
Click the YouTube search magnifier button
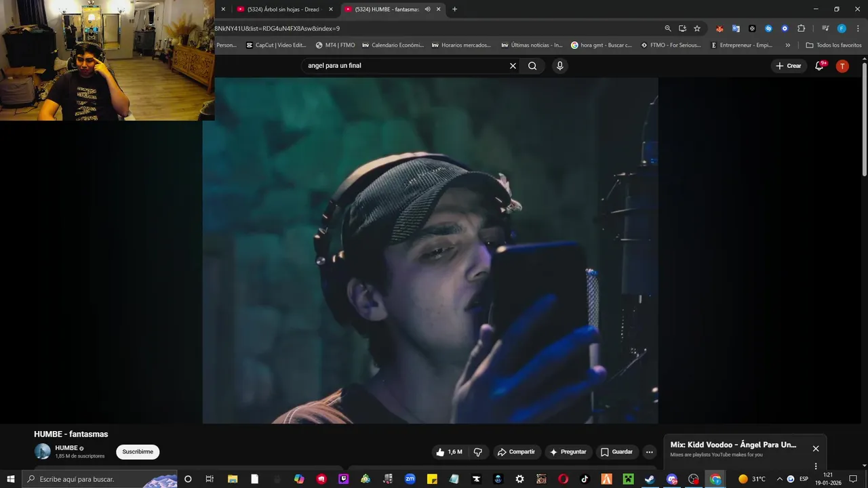pos(532,66)
